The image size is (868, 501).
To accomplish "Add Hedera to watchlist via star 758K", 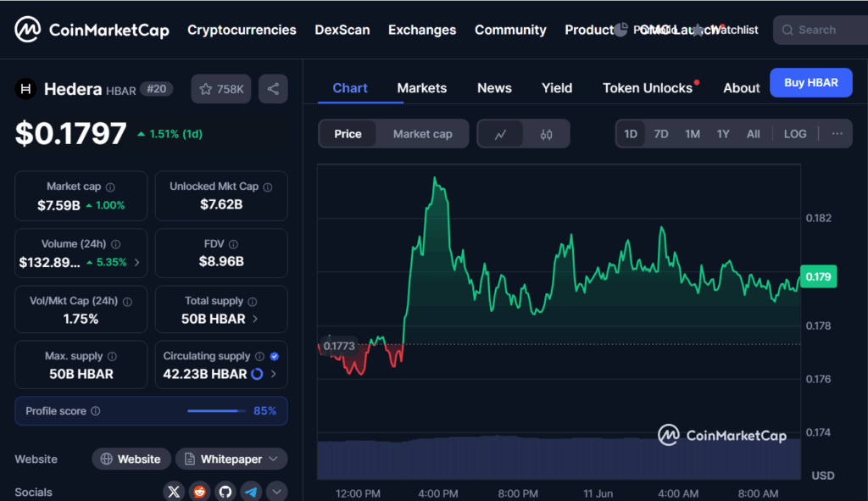I will [x=221, y=89].
